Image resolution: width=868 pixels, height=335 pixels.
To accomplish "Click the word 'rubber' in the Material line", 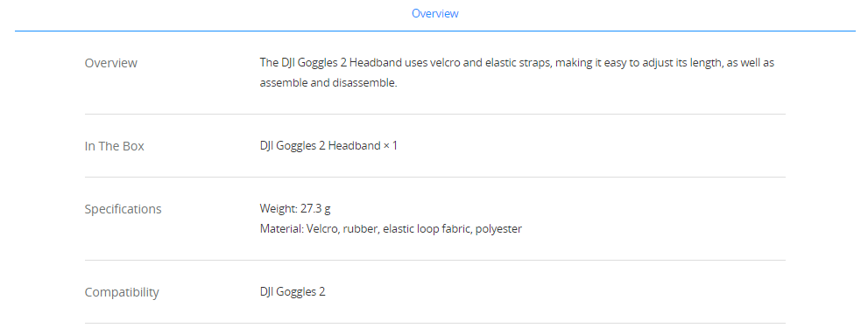I will tap(361, 228).
